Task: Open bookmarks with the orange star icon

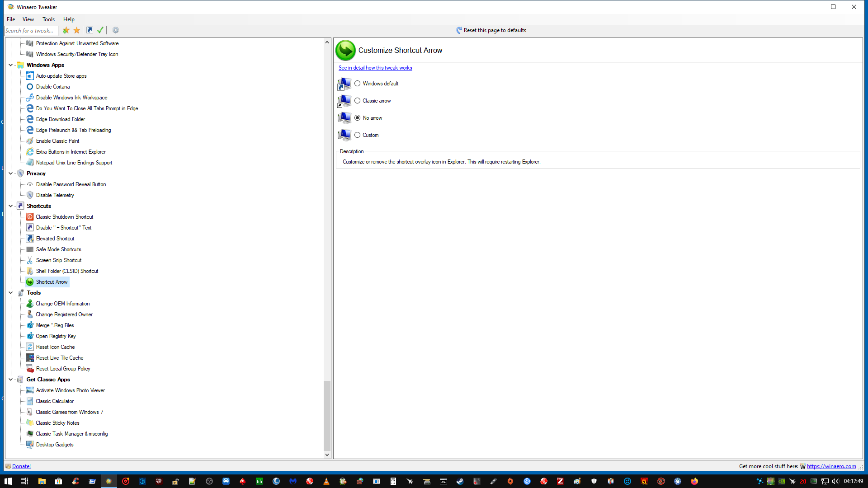Action: [77, 30]
